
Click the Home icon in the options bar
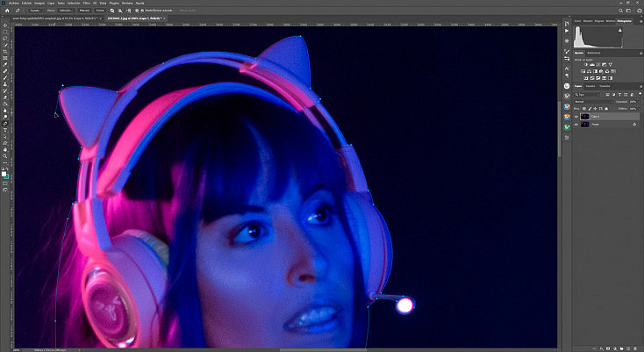point(7,11)
